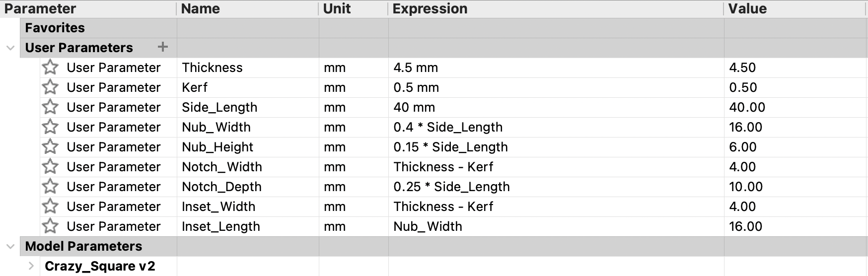This screenshot has height=276, width=868.
Task: Favorite the Inset_Length parameter star
Action: pos(50,226)
